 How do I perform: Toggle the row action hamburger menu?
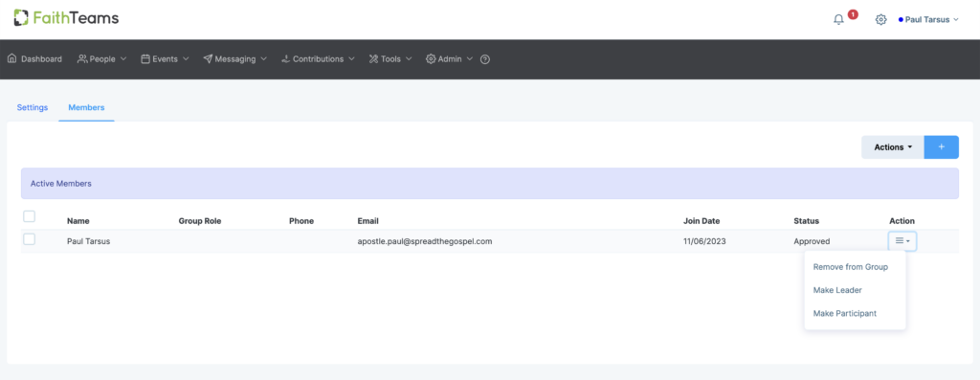point(902,240)
